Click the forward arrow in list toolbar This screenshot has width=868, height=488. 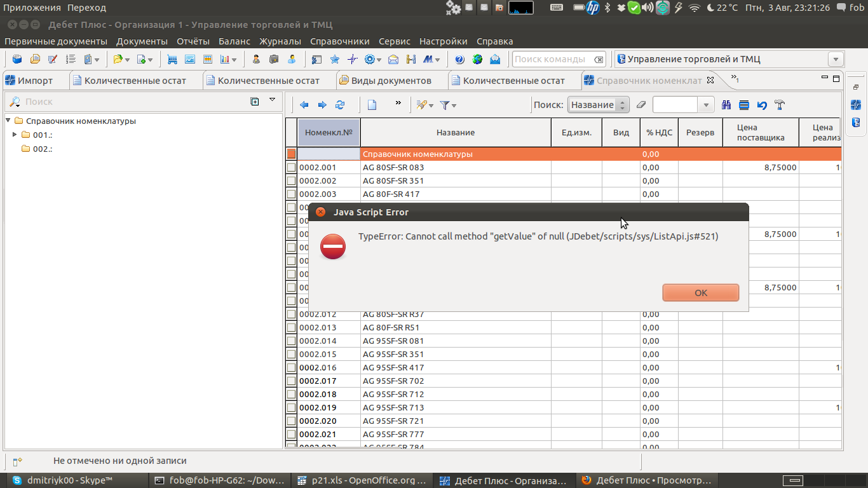tap(322, 105)
